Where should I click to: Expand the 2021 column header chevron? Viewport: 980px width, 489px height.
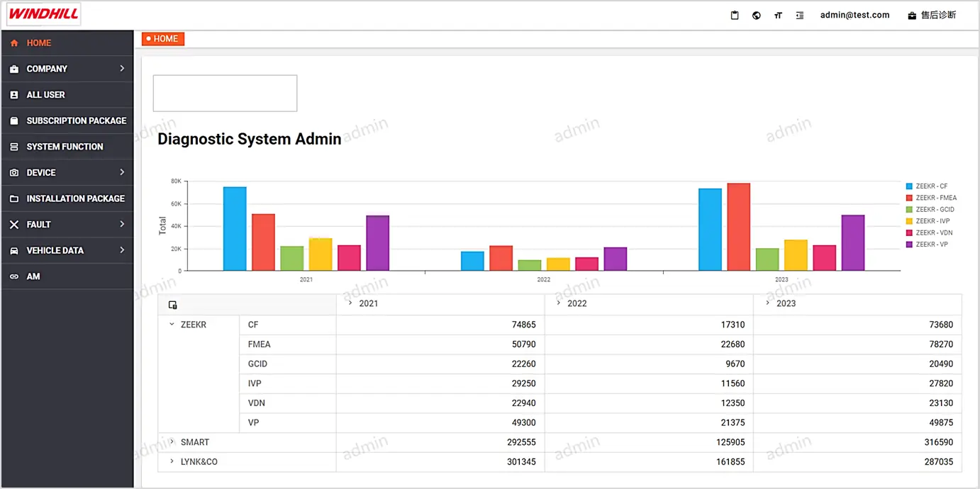pos(350,303)
